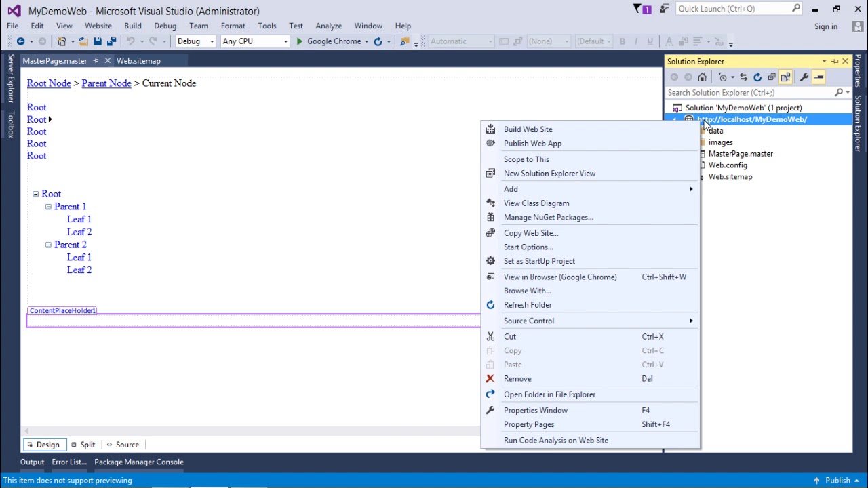Toggle Preview Selected Items in Solution Explorer

(818, 77)
